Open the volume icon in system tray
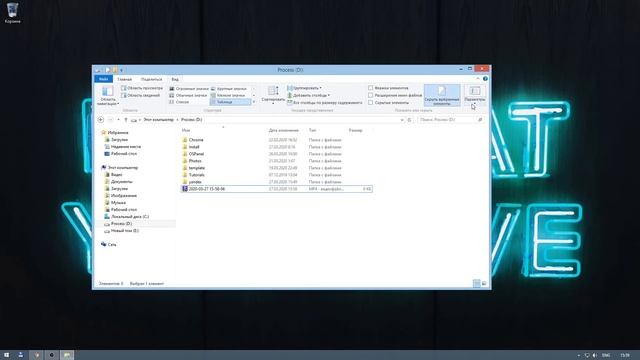Screen dimensions: 640x360 595,356
